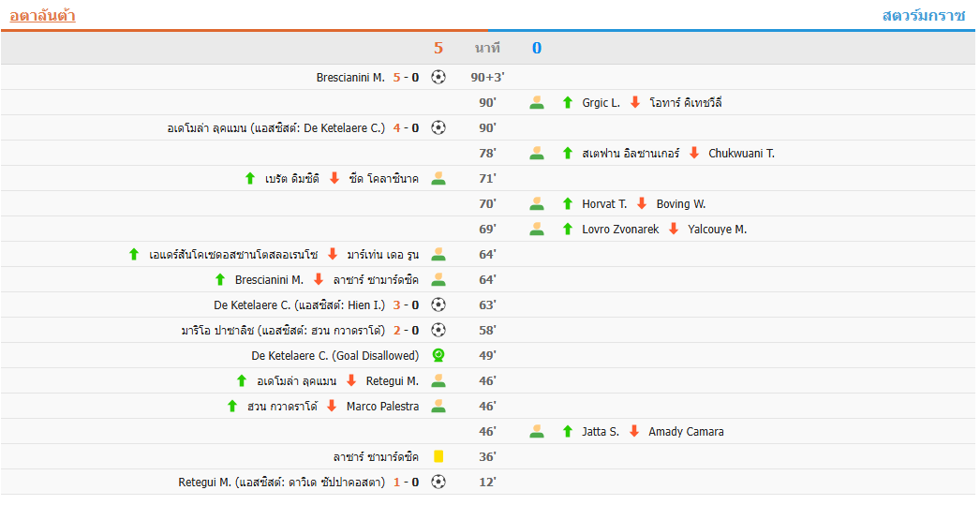Click the Goal Disallowed VAR icon at 49'
980x505 pixels.
[438, 356]
